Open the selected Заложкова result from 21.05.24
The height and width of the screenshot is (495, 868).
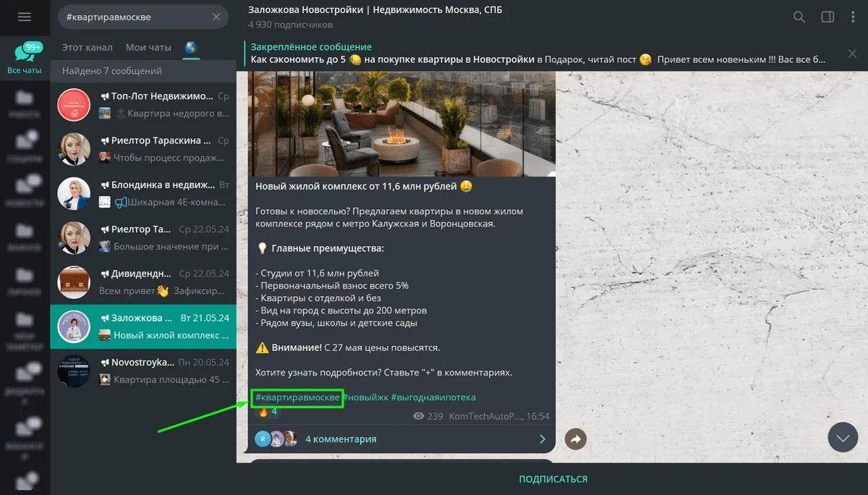coord(143,326)
